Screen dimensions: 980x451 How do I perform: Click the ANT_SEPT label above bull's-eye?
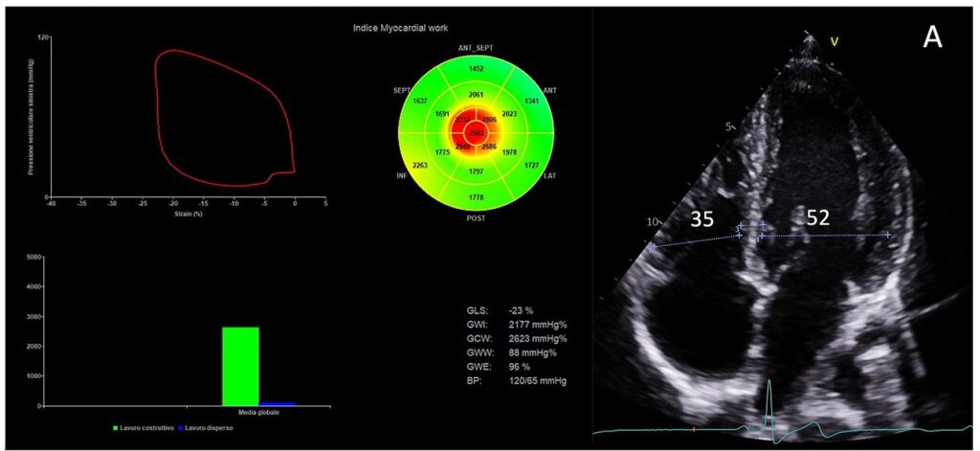[x=476, y=47]
